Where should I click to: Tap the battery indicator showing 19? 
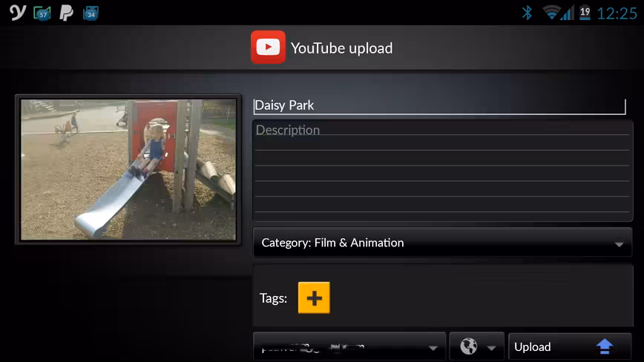(x=585, y=13)
